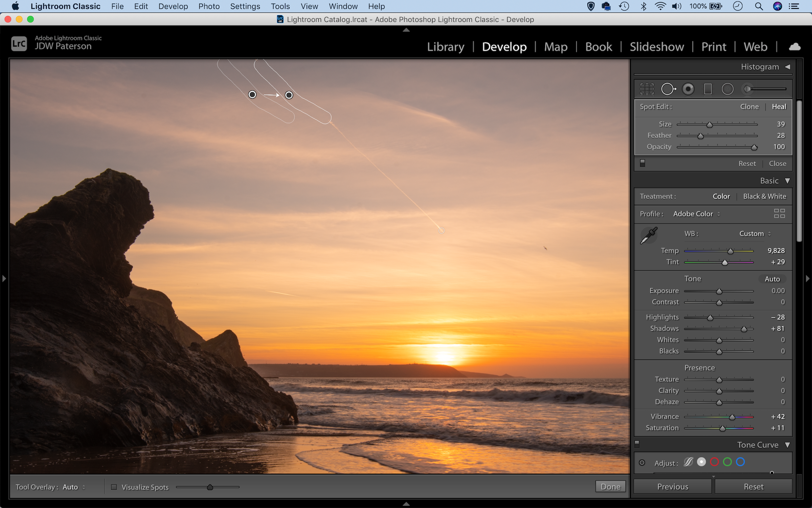Screen dimensions: 812x508
Task: Select the point curve white channel
Action: click(702, 462)
